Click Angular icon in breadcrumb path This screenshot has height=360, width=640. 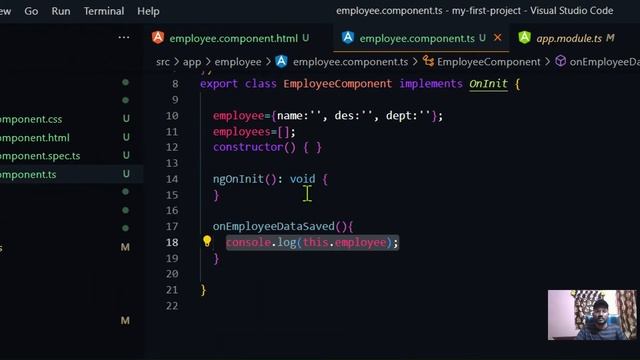pos(281,62)
